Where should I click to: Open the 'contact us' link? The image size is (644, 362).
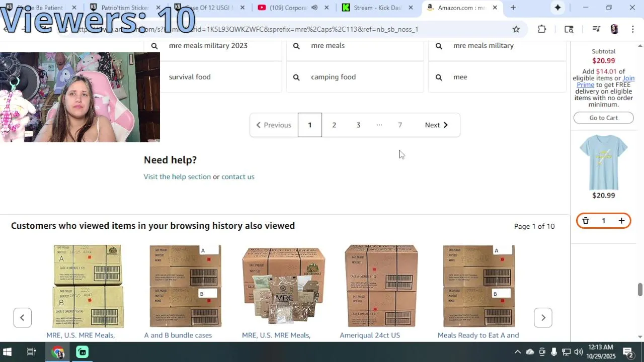pos(238,176)
